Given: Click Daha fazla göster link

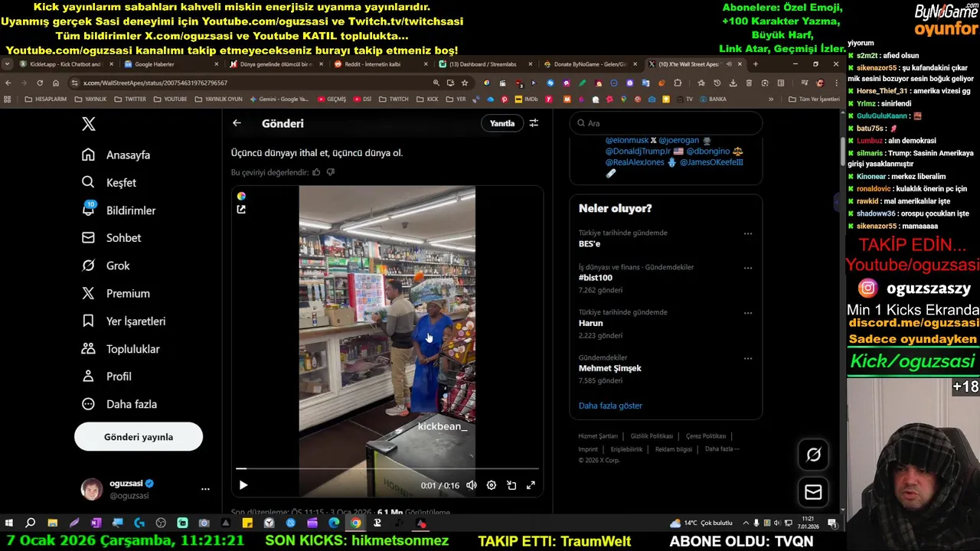Looking at the screenshot, I should point(610,406).
